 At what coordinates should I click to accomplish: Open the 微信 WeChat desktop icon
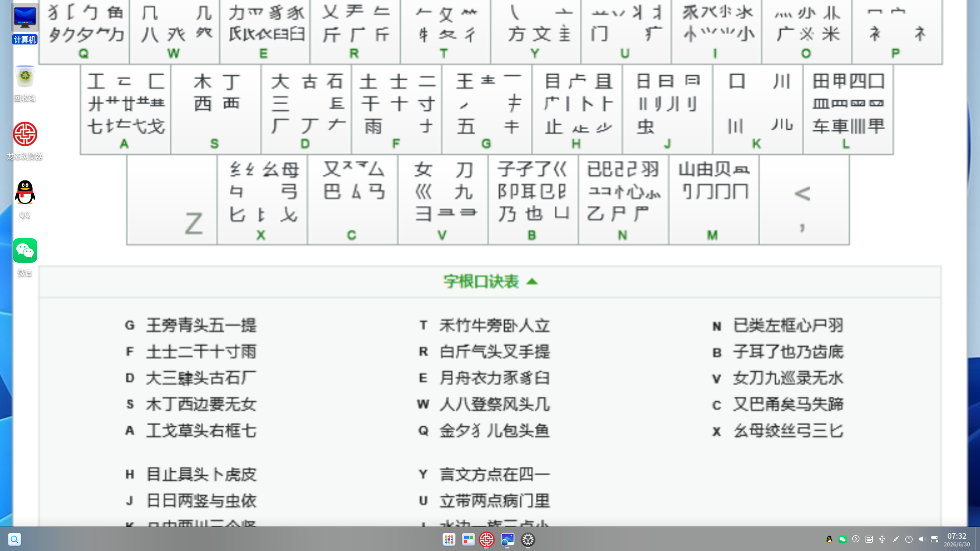tap(25, 257)
